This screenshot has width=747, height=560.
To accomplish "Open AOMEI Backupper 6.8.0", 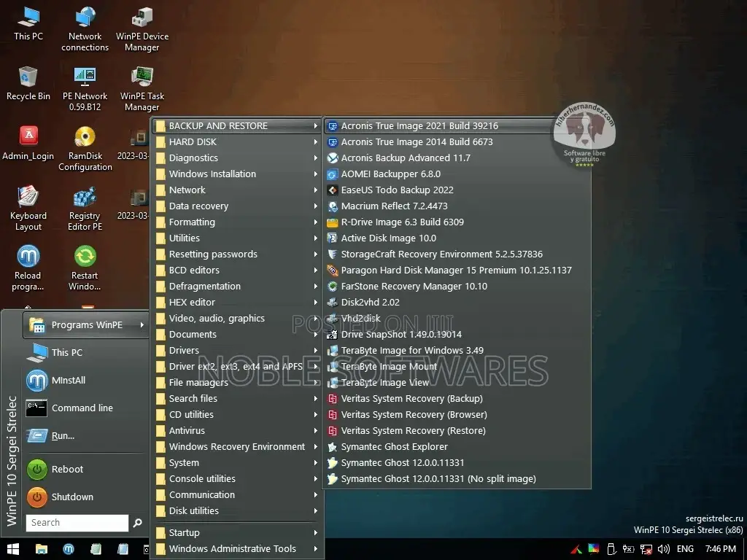I will coord(457,174).
